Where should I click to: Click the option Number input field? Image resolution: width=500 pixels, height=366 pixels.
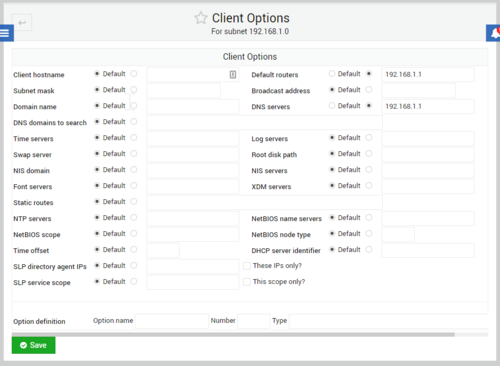tap(253, 321)
